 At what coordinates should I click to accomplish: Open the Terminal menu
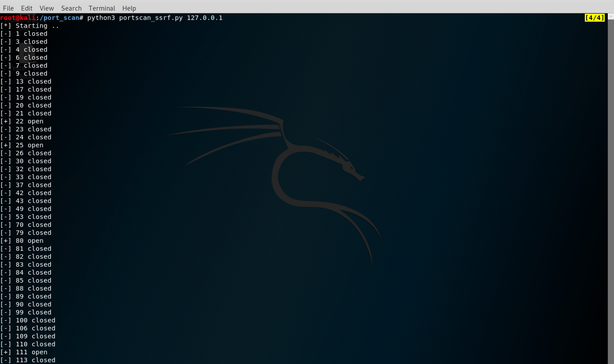click(x=102, y=8)
